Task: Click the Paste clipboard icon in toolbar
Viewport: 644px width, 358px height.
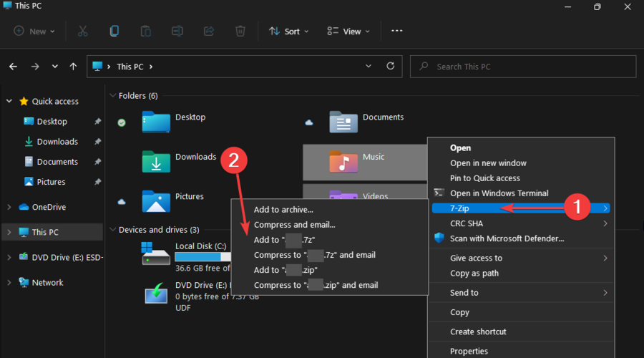Action: [146, 32]
